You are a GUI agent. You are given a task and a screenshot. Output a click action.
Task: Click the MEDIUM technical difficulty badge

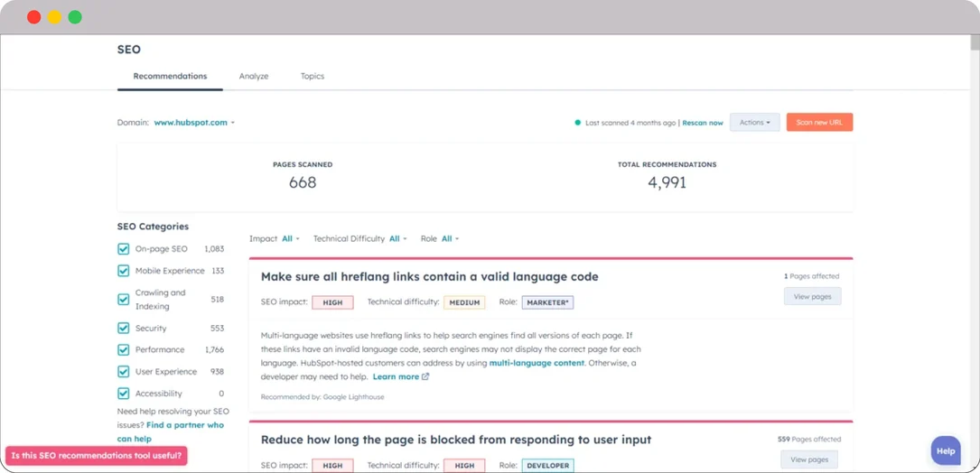pos(464,302)
